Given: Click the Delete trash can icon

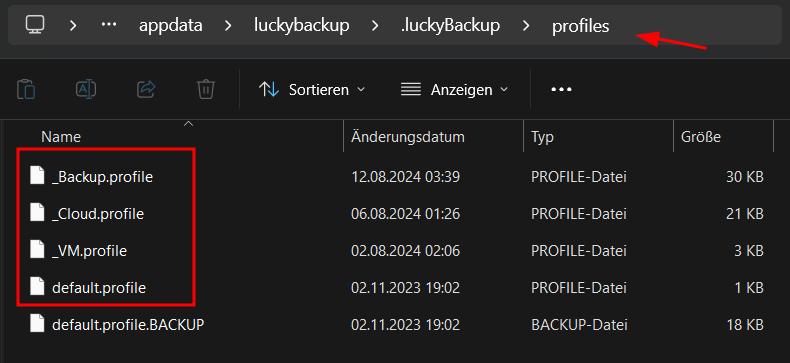Looking at the screenshot, I should (x=206, y=89).
